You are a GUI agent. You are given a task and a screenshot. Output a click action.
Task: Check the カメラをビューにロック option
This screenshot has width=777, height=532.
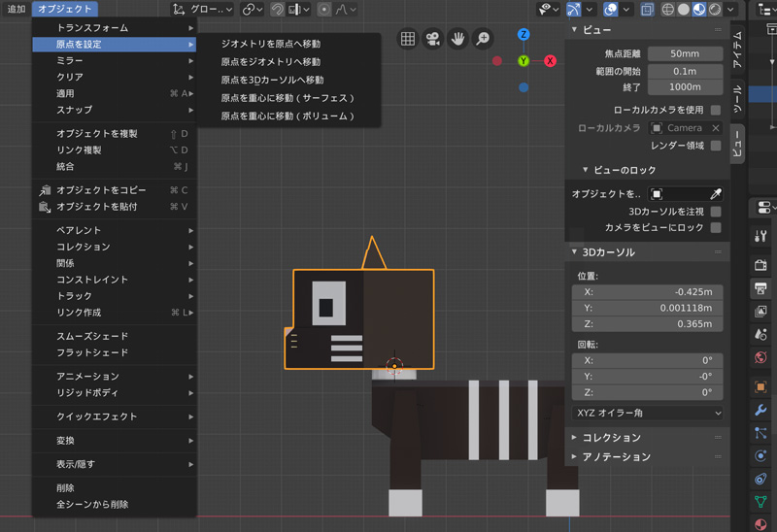tap(715, 227)
